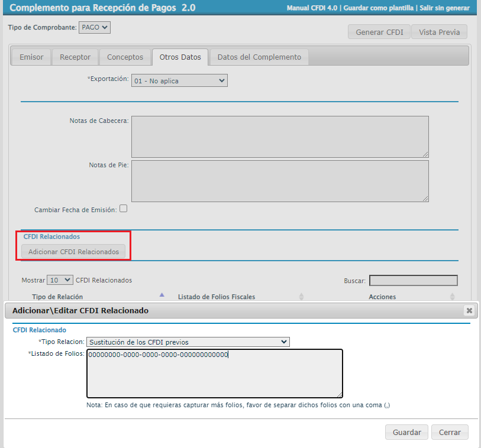Screen dimensions: 481x448
Task: Open the Receptor tab
Action: tap(75, 57)
